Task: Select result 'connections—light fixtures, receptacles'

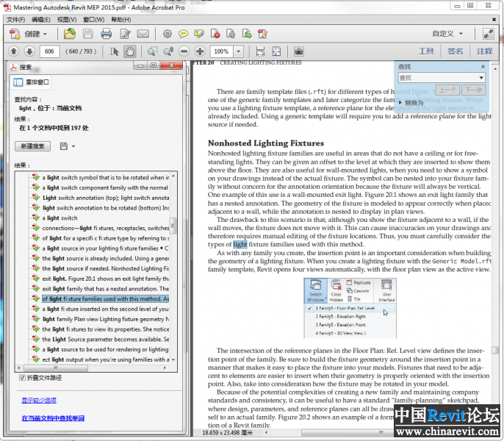Action: pyautogui.click(x=106, y=228)
